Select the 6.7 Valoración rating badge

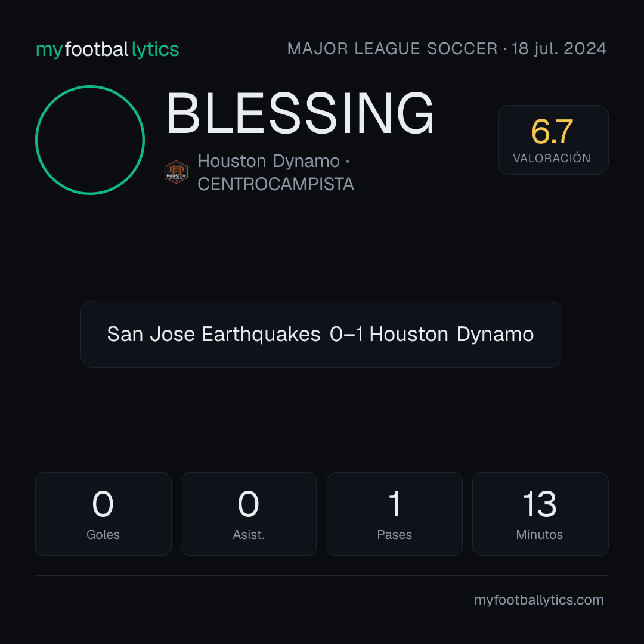point(553,140)
